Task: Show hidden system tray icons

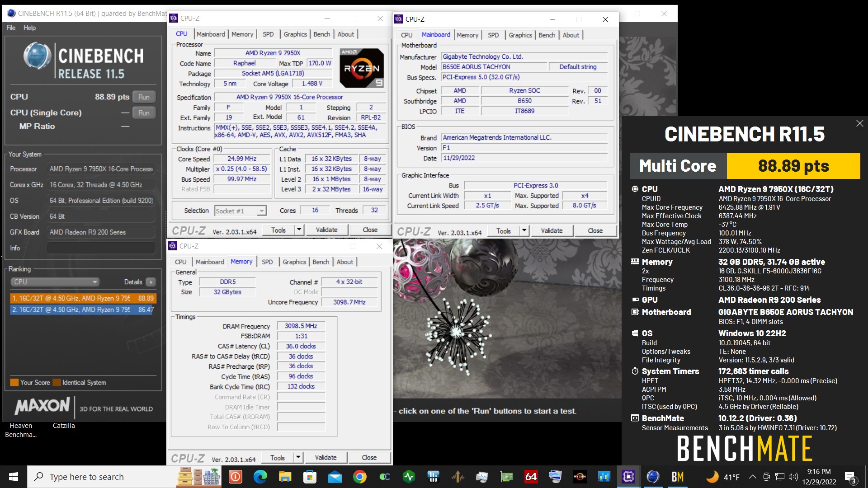Action: (x=752, y=477)
